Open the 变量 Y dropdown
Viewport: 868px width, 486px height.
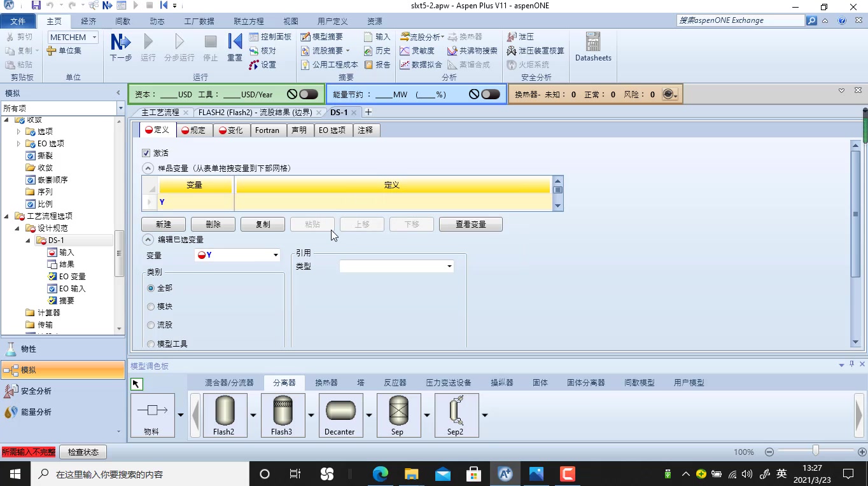tap(274, 254)
